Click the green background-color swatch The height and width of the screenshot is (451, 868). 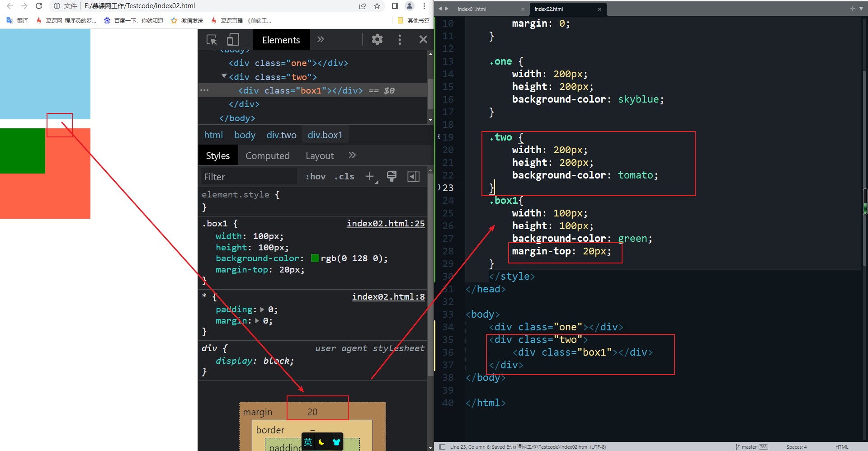coord(315,258)
